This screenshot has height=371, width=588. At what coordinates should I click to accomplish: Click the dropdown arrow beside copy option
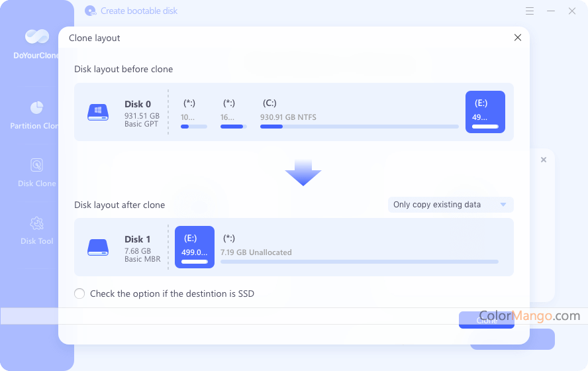pyautogui.click(x=503, y=205)
